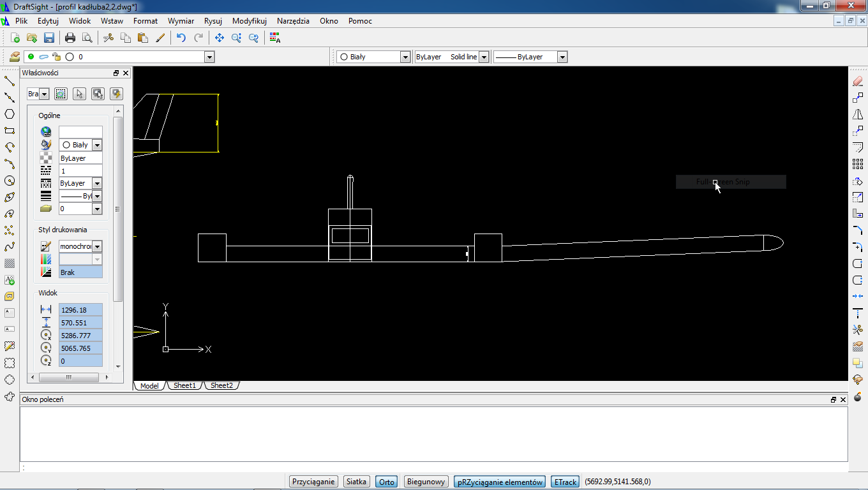The height and width of the screenshot is (490, 868).
Task: Click the Pan view icon
Action: [x=220, y=38]
